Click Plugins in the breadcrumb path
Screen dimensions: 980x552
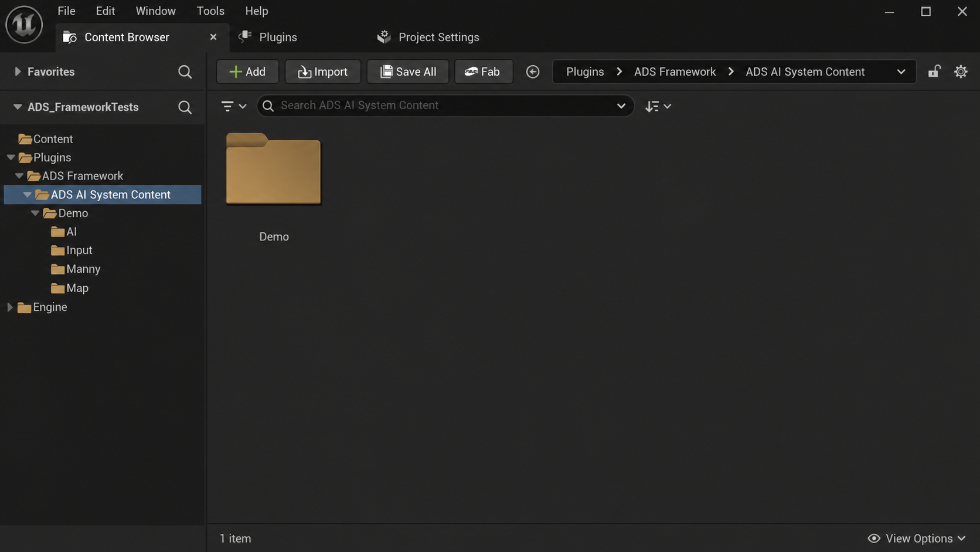tap(585, 72)
